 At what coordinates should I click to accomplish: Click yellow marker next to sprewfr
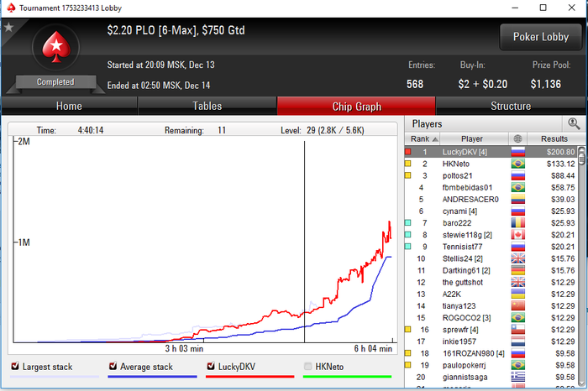[x=408, y=329]
